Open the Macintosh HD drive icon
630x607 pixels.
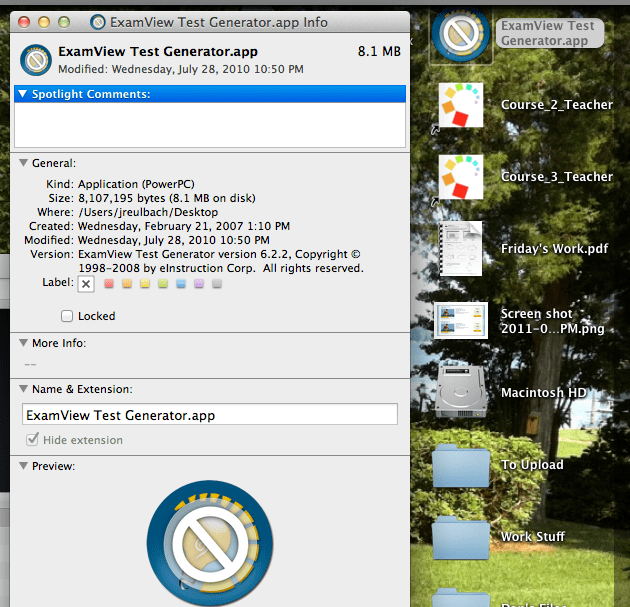pyautogui.click(x=460, y=393)
